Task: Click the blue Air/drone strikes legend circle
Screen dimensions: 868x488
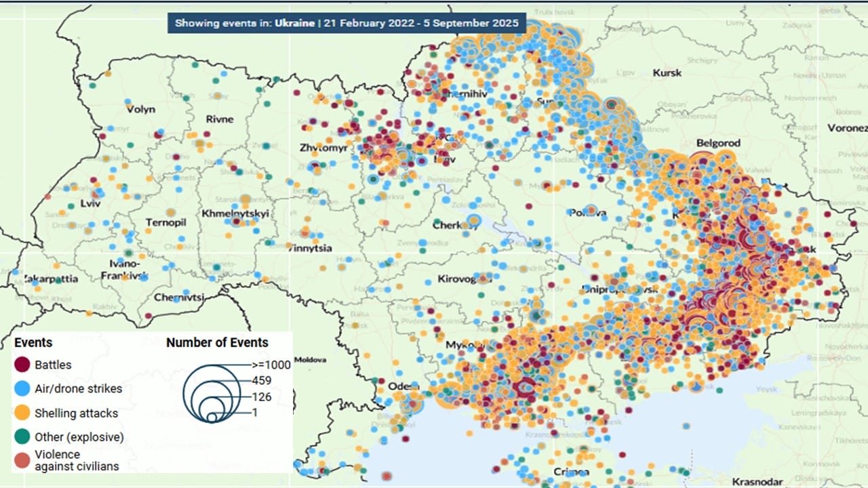Action: tap(22, 388)
